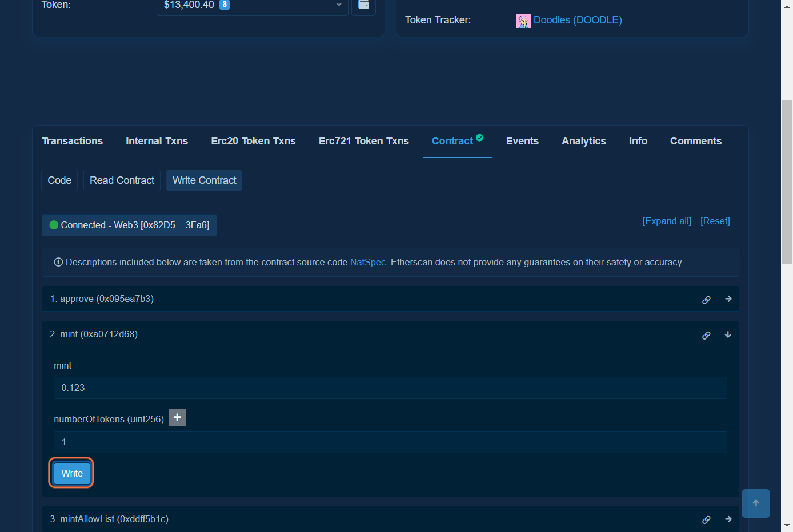The image size is (793, 532).
Task: Open the Erc20 Token Txns tab
Action: click(253, 141)
